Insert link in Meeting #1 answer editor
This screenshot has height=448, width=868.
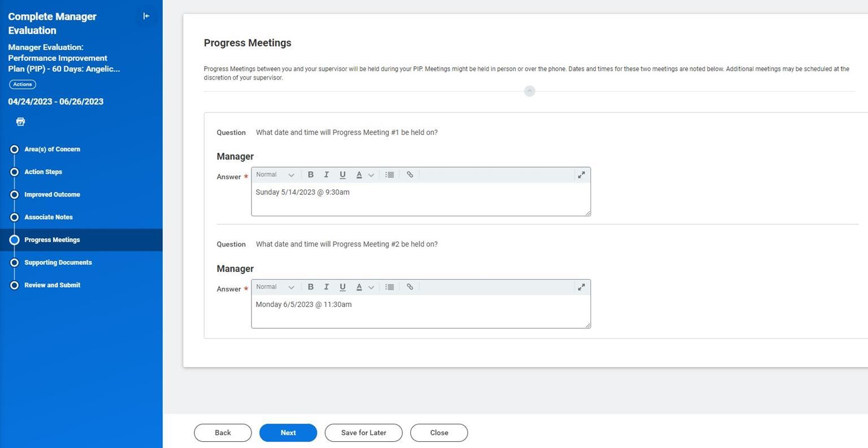(x=410, y=175)
